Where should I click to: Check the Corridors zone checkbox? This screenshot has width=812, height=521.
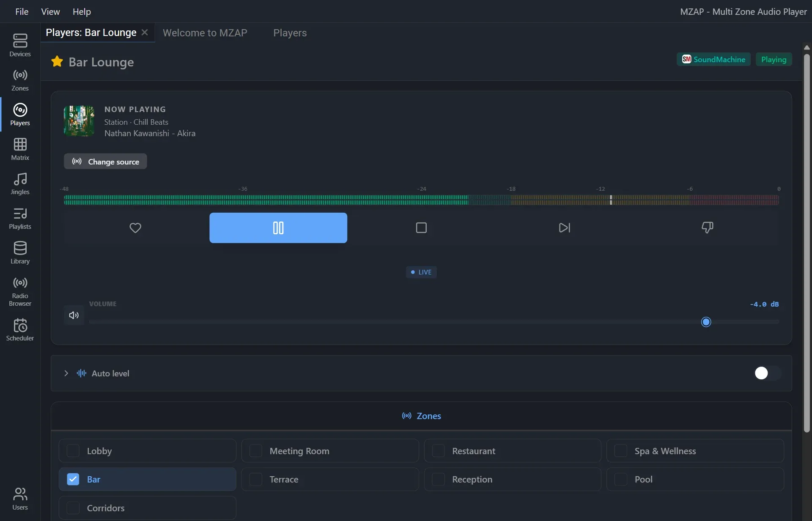pos(73,508)
